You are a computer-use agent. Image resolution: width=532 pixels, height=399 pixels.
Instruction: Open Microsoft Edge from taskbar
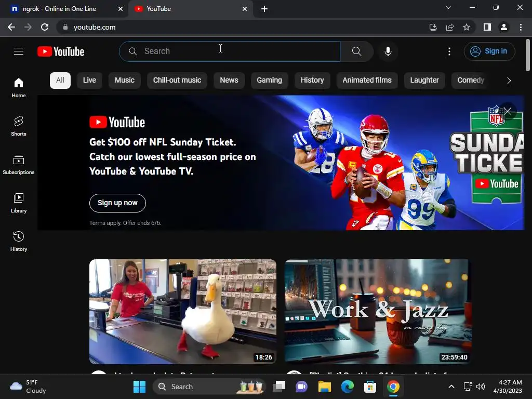pos(348,387)
